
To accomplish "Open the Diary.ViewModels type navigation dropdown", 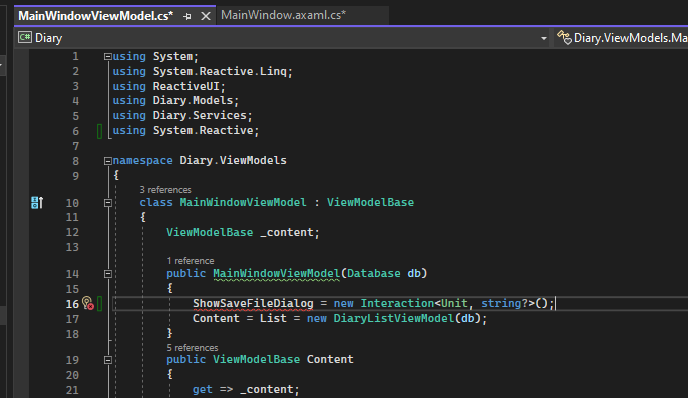I will [630, 38].
